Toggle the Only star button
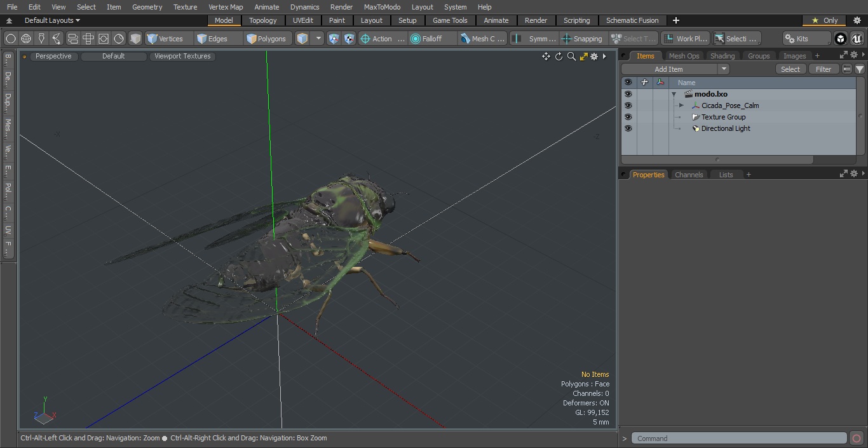Screen dimensions: 868x448 pos(825,20)
